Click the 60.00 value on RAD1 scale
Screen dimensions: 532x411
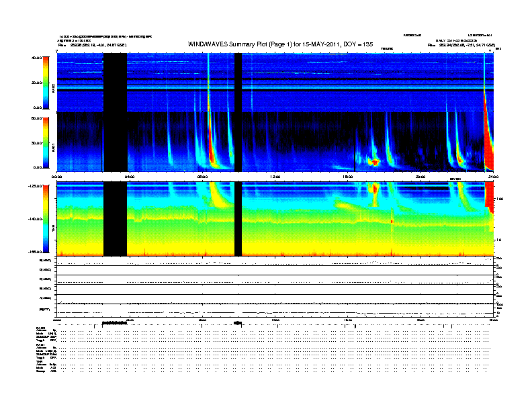36,118
